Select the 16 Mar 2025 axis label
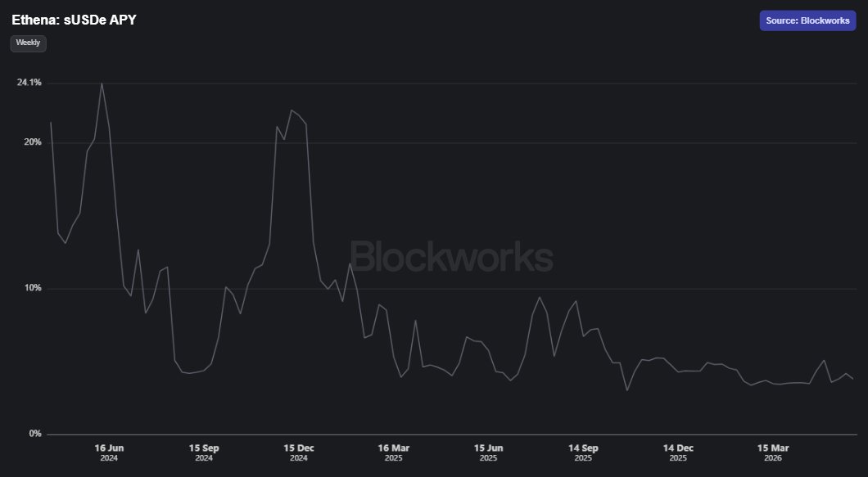The height and width of the screenshot is (477, 868). coord(394,452)
